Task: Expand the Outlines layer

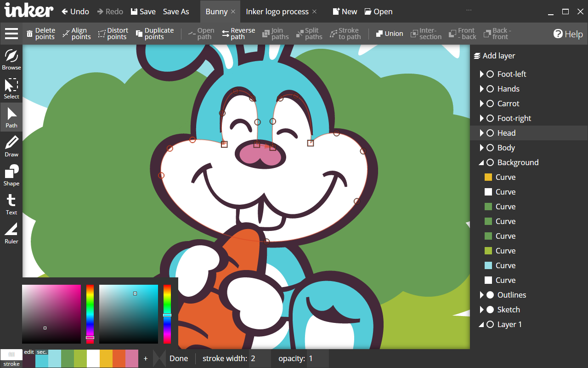Action: click(481, 294)
